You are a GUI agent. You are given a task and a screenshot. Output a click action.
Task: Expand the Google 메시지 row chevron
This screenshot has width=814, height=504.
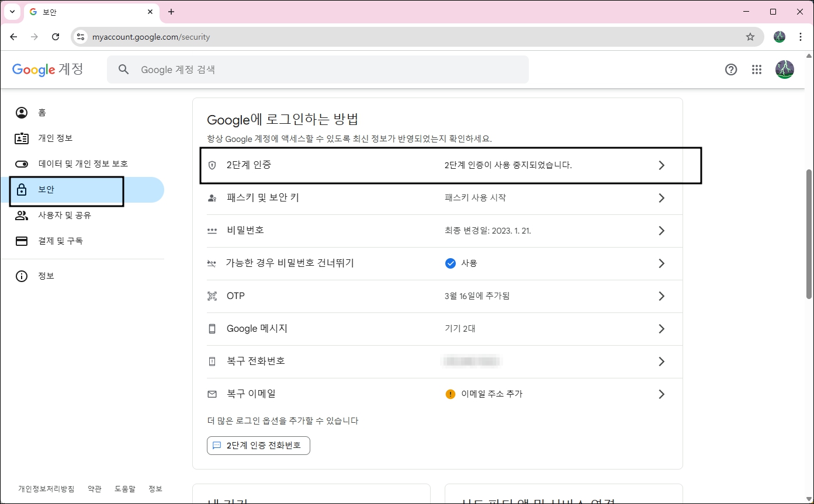pyautogui.click(x=661, y=328)
